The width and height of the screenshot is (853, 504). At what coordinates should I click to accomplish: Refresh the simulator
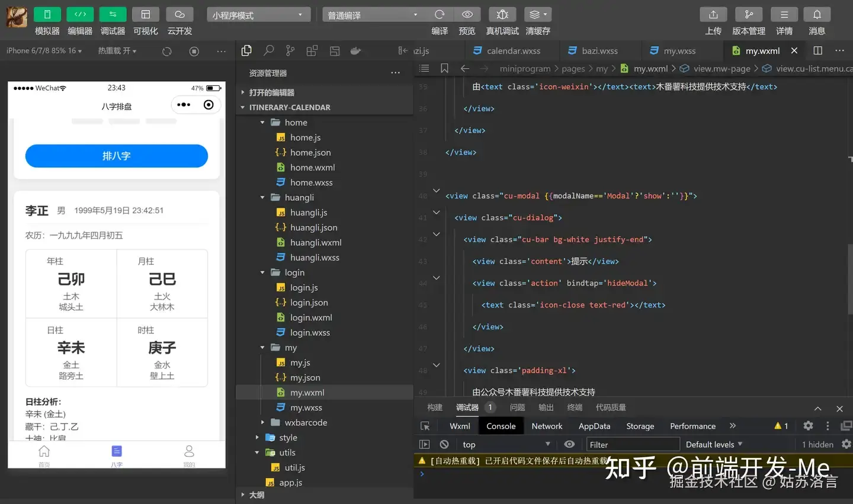click(x=167, y=52)
